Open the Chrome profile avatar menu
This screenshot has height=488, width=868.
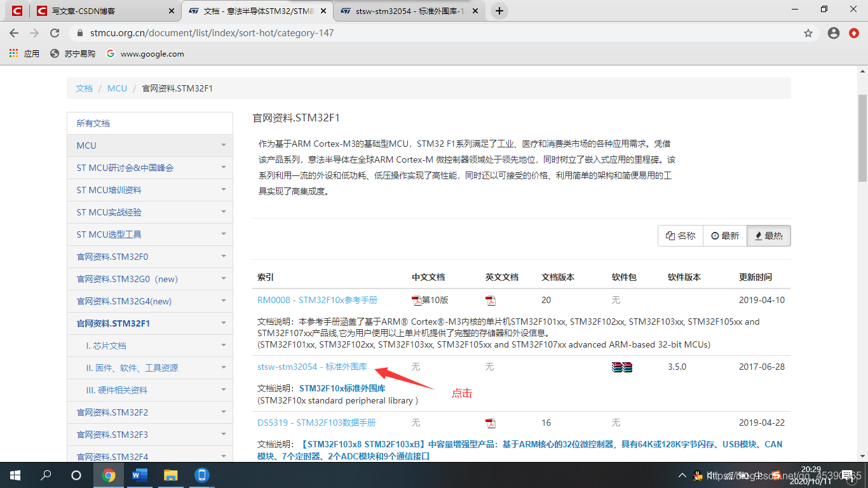tap(834, 33)
